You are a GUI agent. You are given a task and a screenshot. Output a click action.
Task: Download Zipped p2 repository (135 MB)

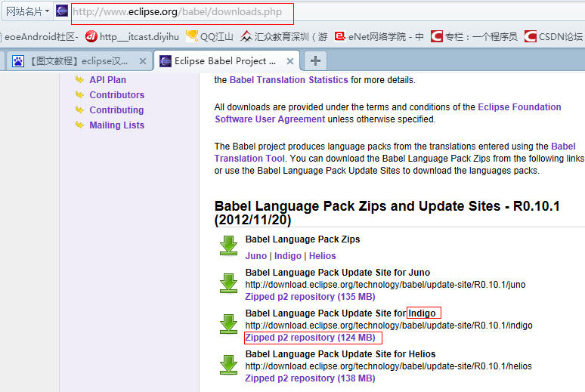(x=310, y=297)
